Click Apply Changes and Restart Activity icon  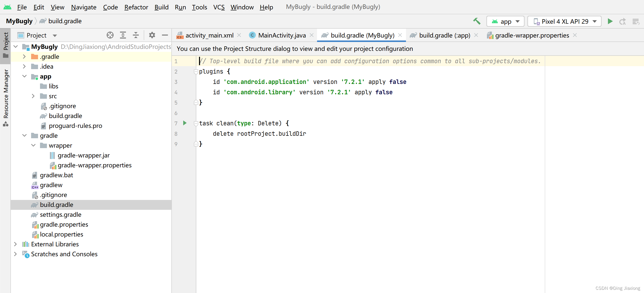(623, 21)
